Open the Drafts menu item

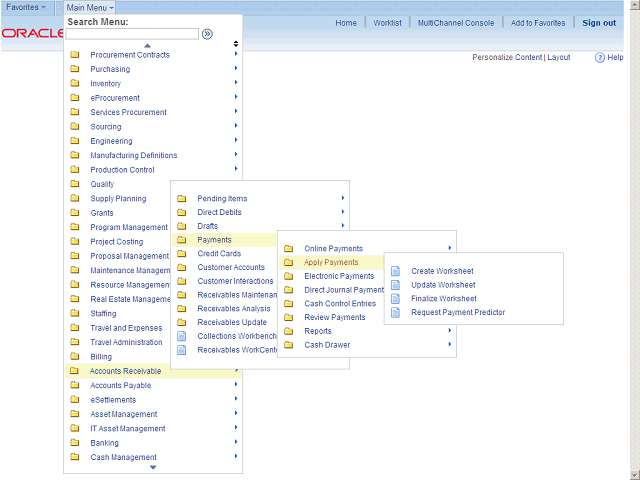click(207, 226)
